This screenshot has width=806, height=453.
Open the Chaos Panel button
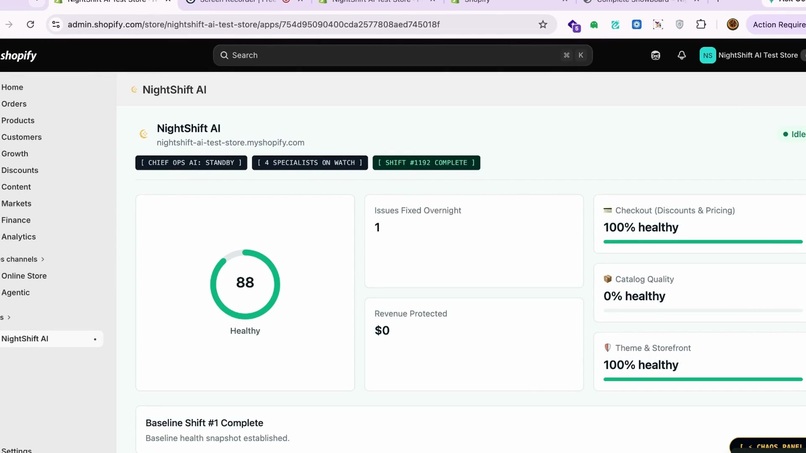pyautogui.click(x=770, y=446)
